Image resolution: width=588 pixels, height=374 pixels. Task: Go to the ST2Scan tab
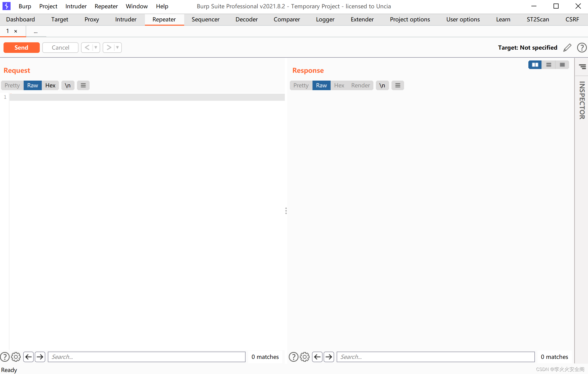(538, 19)
